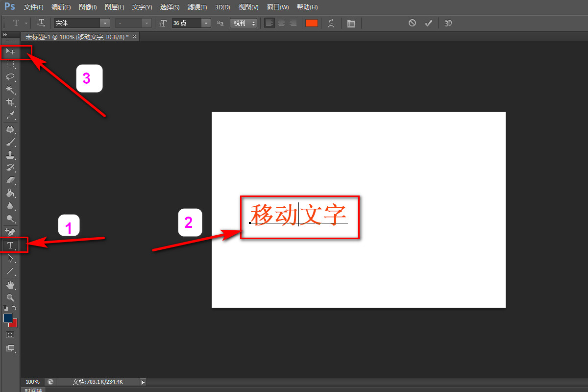
Task: Select the Zoom tool
Action: (x=11, y=297)
